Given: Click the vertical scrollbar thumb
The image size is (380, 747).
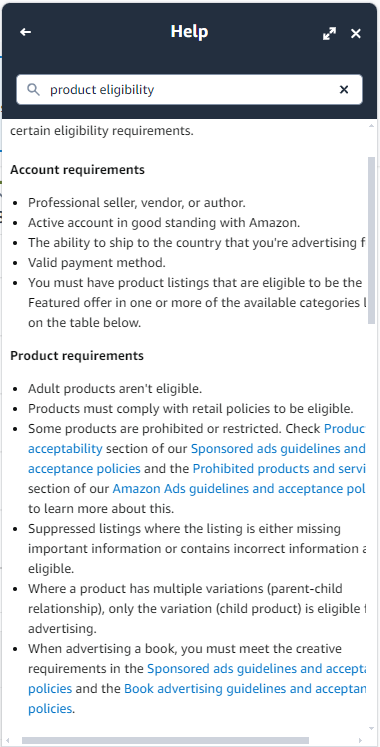Looking at the screenshot, I should point(371,241).
